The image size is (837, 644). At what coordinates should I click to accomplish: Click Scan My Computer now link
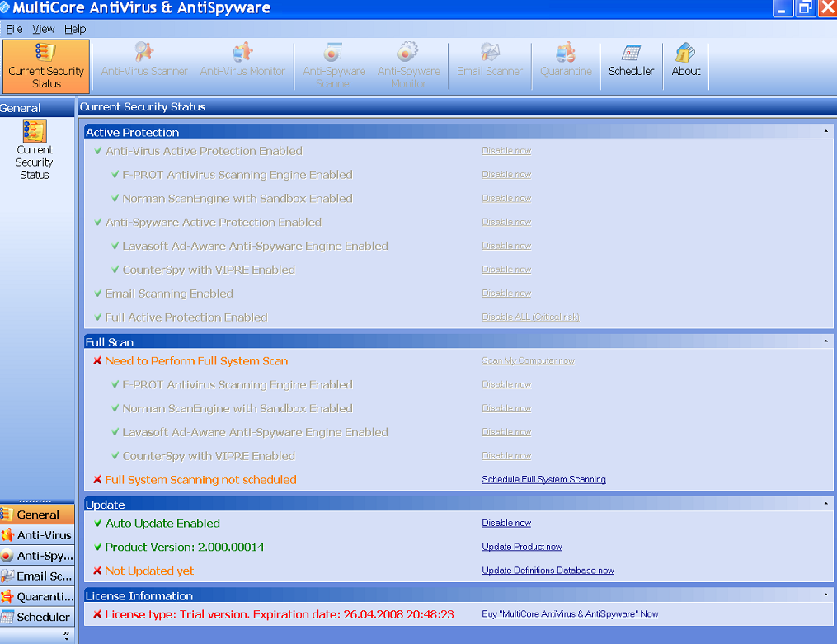point(528,360)
